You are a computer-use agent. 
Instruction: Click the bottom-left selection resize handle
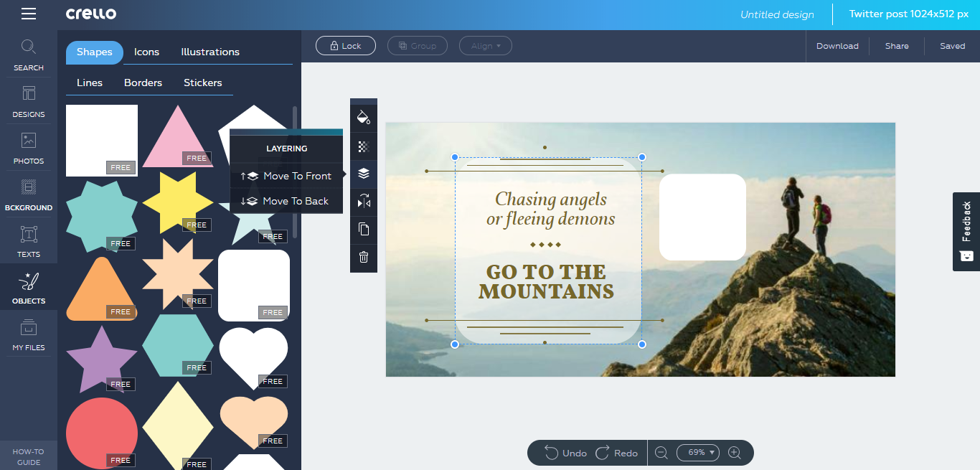pos(454,344)
